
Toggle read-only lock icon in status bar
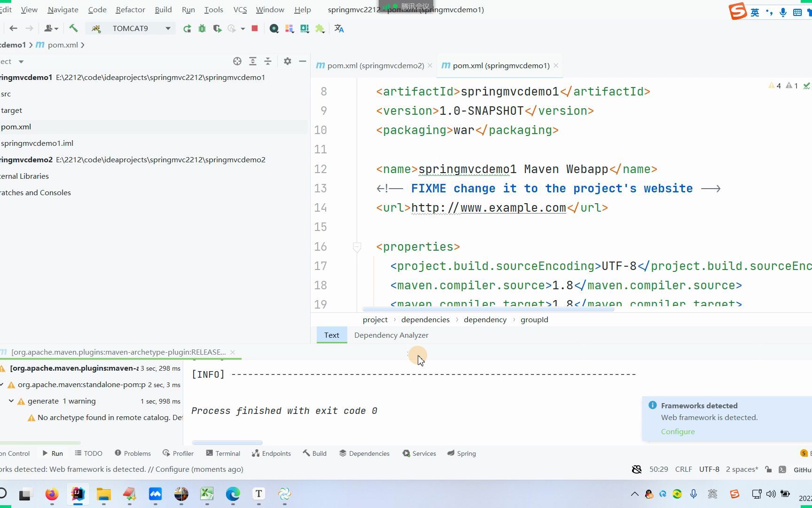pos(768,469)
